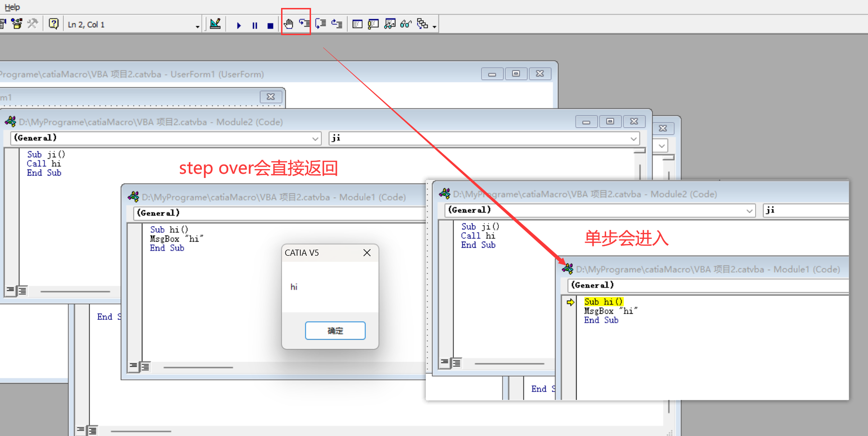Open the Object Browser from toolbar
The height and width of the screenshot is (436, 868).
[17, 24]
